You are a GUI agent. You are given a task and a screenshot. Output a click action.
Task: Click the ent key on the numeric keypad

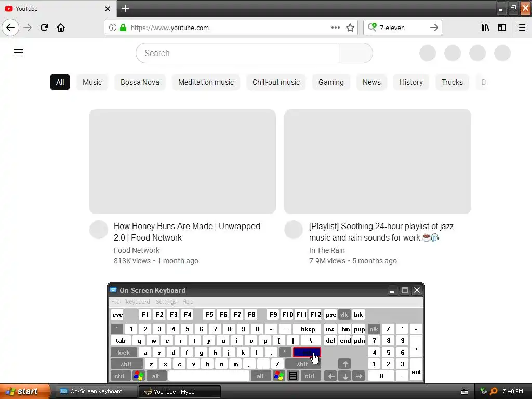coord(416,370)
